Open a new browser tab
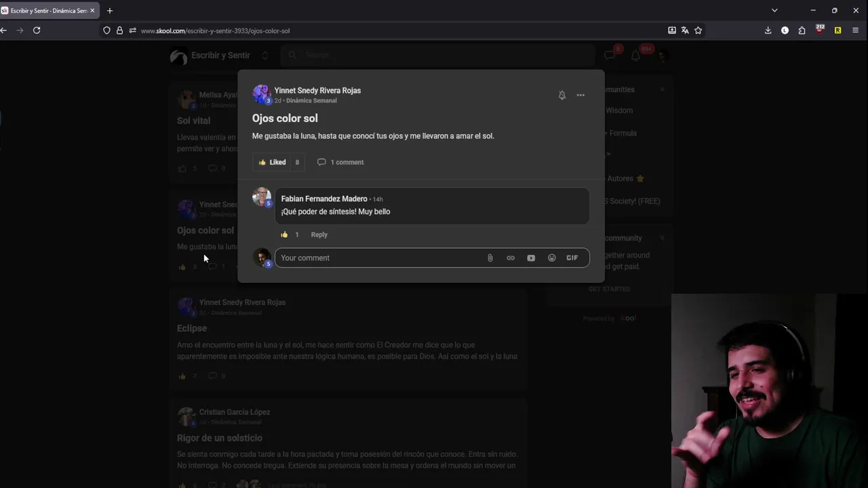This screenshot has width=868, height=488. pos(110,10)
